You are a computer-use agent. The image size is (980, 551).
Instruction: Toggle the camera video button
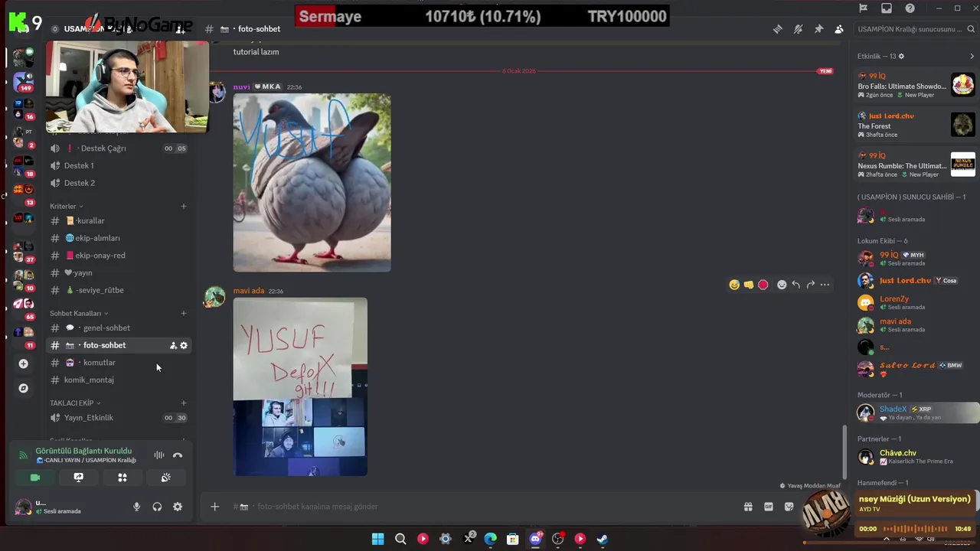(34, 478)
